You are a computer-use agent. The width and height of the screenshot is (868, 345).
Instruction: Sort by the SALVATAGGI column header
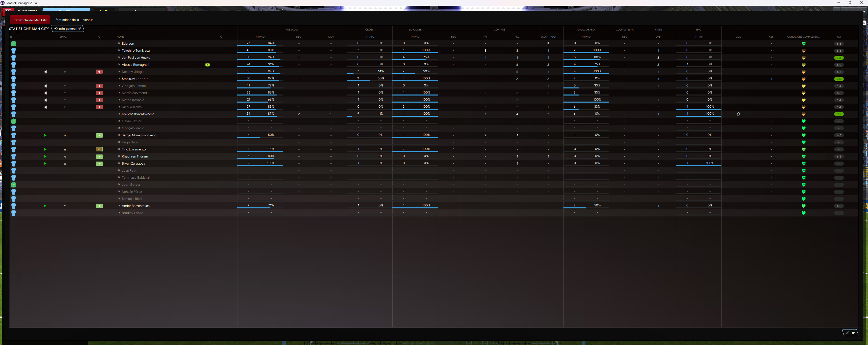(548, 37)
